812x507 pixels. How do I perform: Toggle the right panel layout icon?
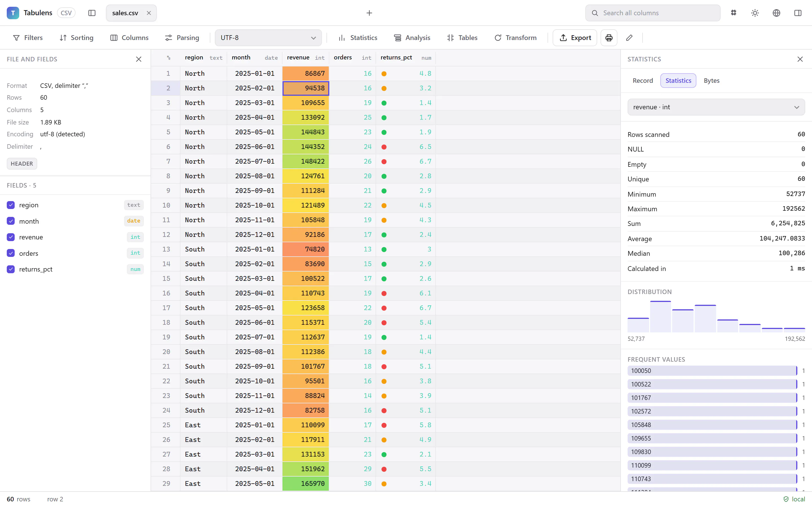tap(798, 13)
